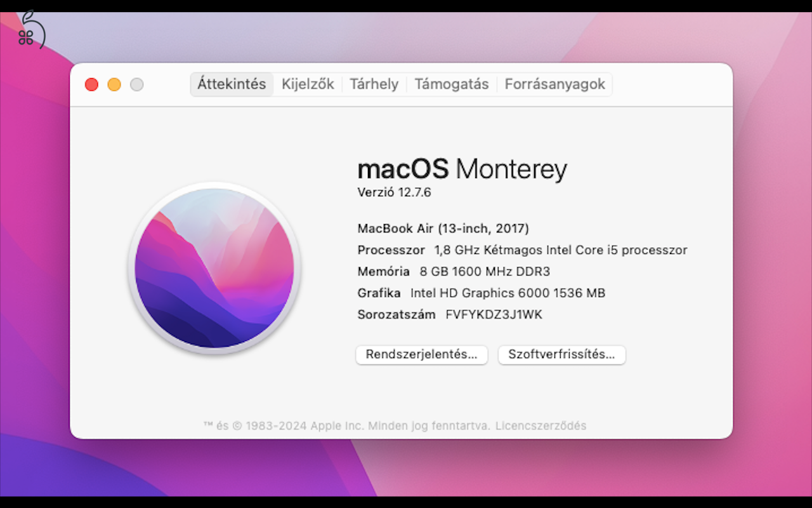Click the macOS Monterey heading
Screen dimensions: 812x508
(x=462, y=169)
